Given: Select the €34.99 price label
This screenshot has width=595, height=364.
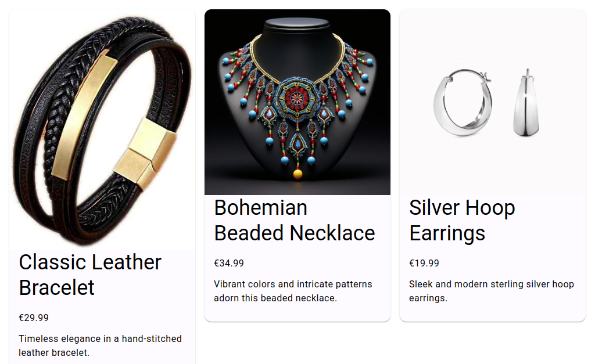Looking at the screenshot, I should (229, 263).
